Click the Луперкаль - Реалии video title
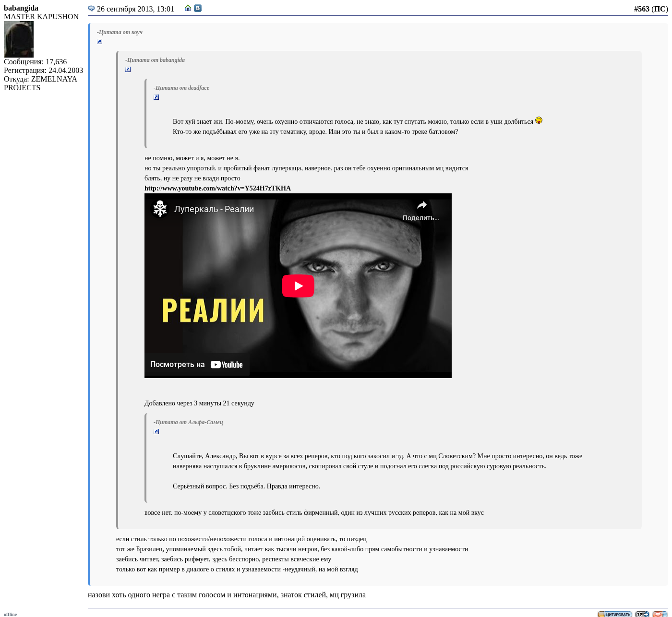Screen dimensions: 672x617 pos(214,209)
